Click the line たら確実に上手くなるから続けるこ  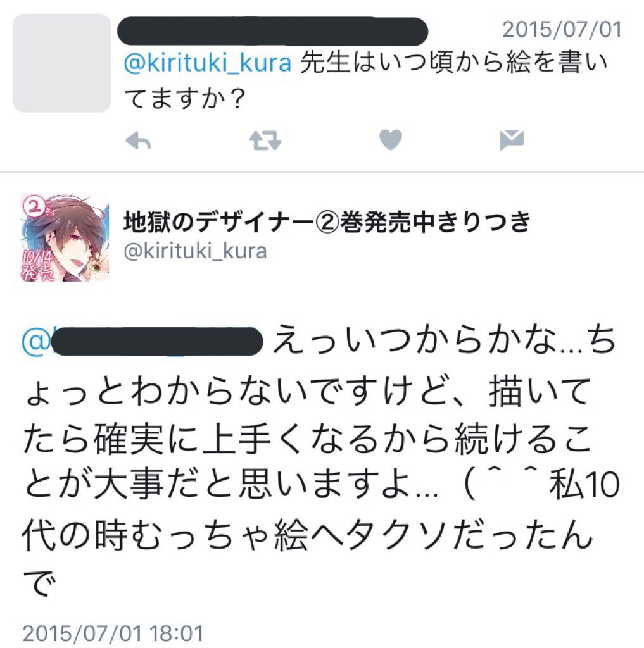coord(307,438)
